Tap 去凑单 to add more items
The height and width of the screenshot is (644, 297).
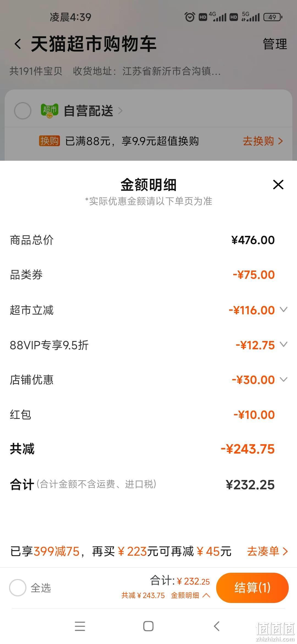click(267, 551)
